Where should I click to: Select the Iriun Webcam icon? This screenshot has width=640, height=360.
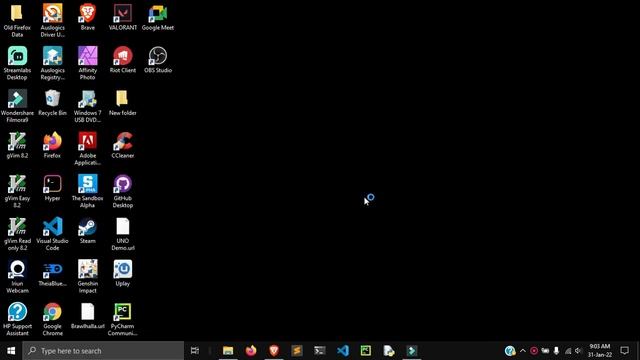coord(17,276)
